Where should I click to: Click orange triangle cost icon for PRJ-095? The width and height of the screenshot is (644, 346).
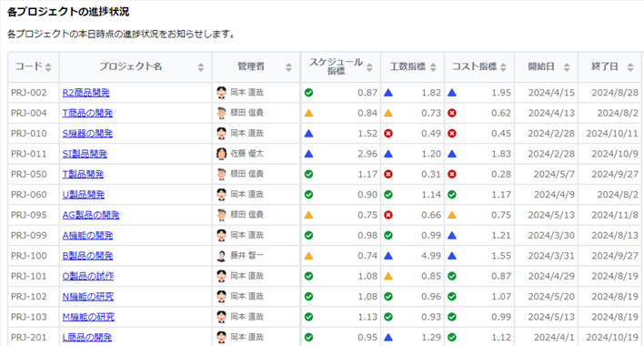point(452,215)
